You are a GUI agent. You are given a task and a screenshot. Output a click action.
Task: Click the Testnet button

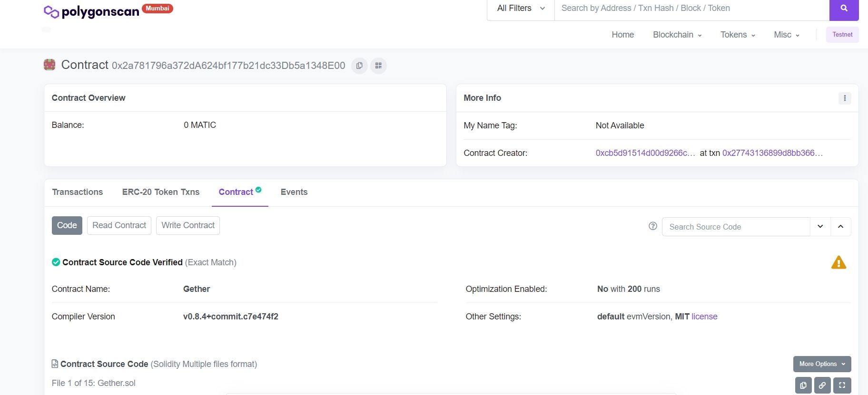pos(842,35)
